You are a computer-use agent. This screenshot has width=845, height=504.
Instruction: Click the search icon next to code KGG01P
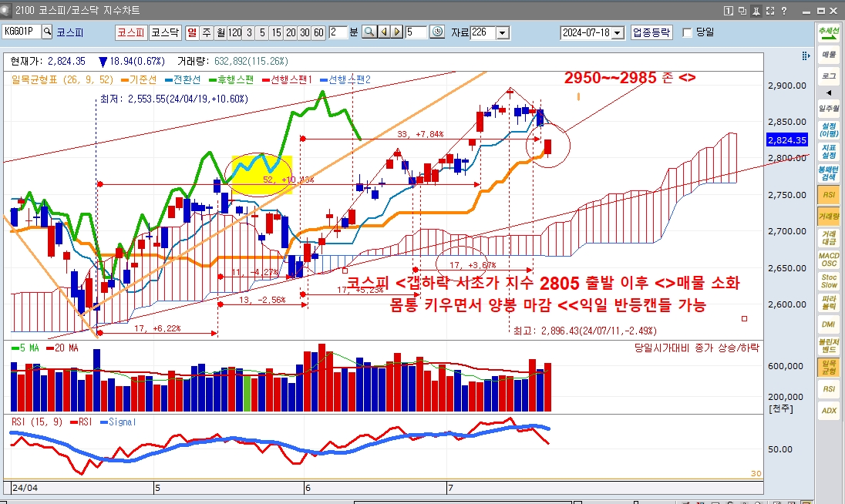point(48,32)
